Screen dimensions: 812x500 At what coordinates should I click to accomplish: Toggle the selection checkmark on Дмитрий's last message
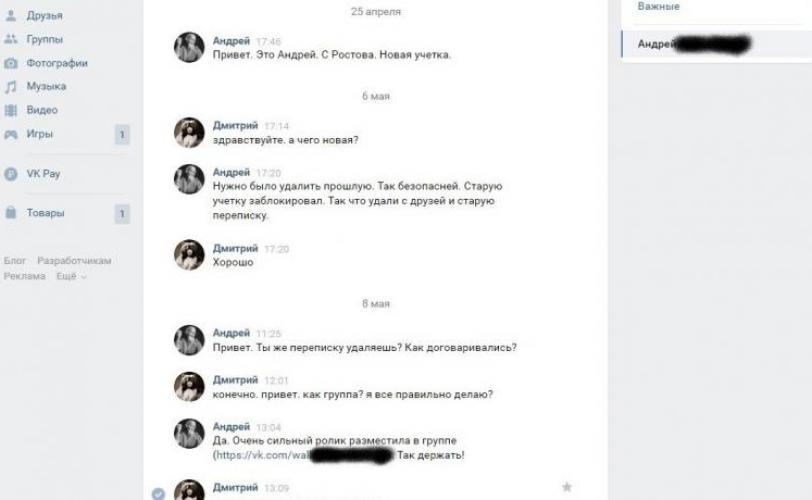pyautogui.click(x=158, y=494)
